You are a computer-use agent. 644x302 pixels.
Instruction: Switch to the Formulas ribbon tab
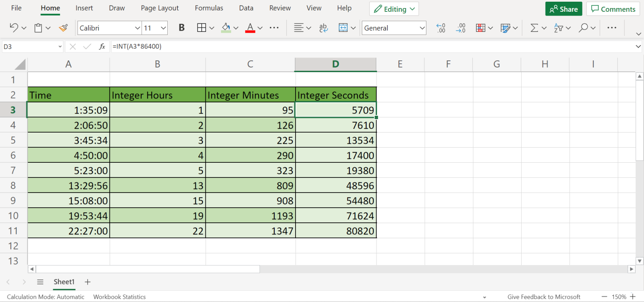pos(209,8)
